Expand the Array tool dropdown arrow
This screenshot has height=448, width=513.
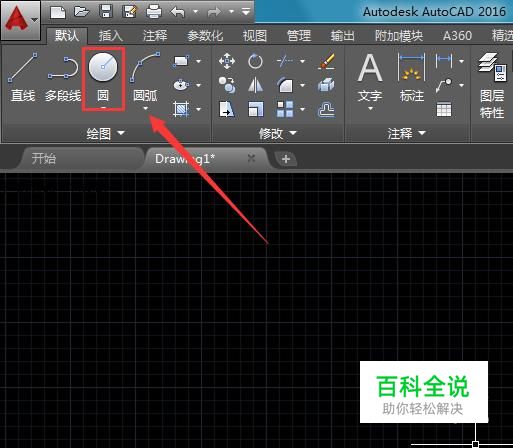tap(303, 109)
